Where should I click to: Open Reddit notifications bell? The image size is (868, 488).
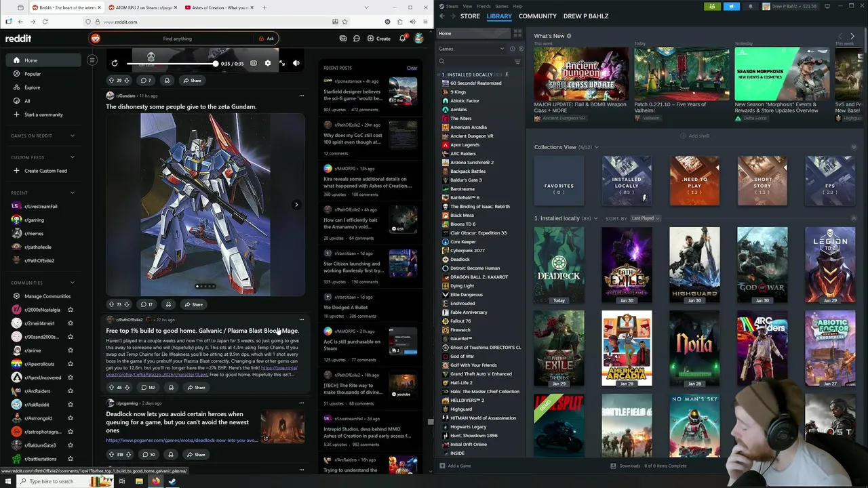tap(402, 39)
